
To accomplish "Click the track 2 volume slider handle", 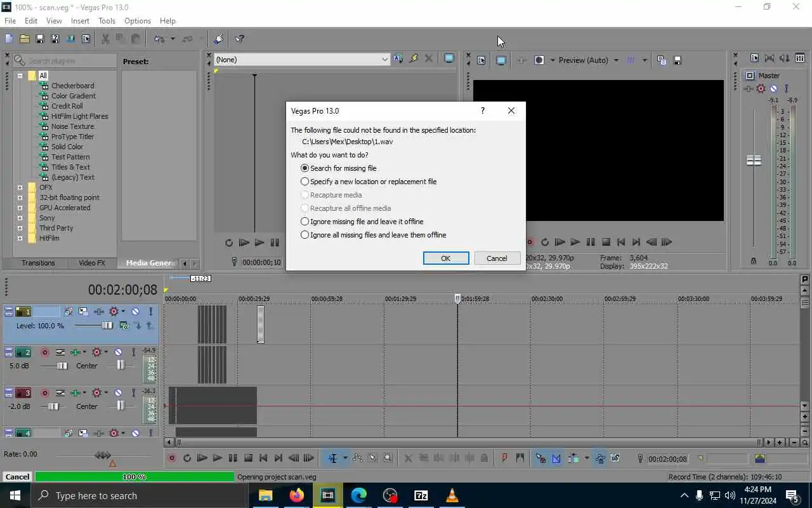I will (62, 366).
